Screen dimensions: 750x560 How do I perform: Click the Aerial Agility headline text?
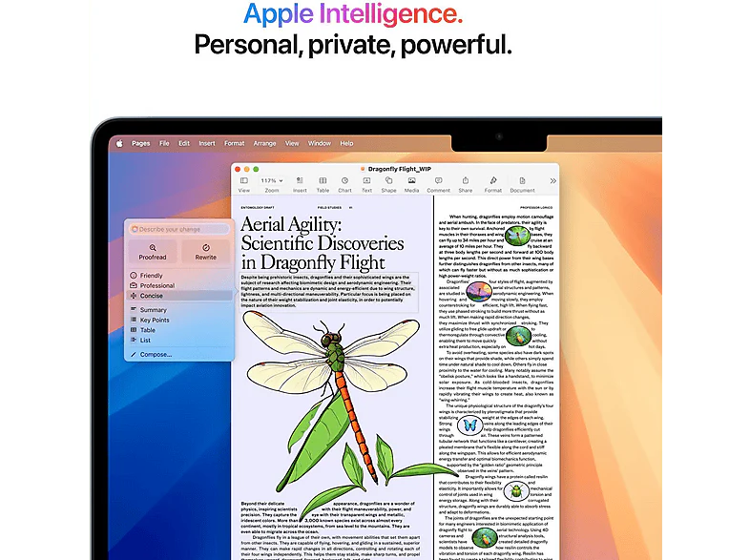pos(323,243)
